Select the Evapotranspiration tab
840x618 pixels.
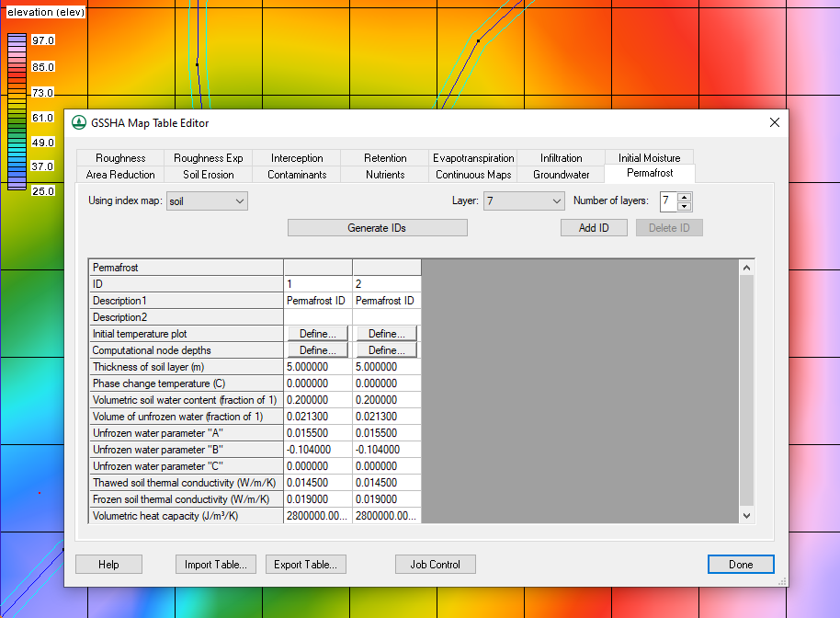472,157
